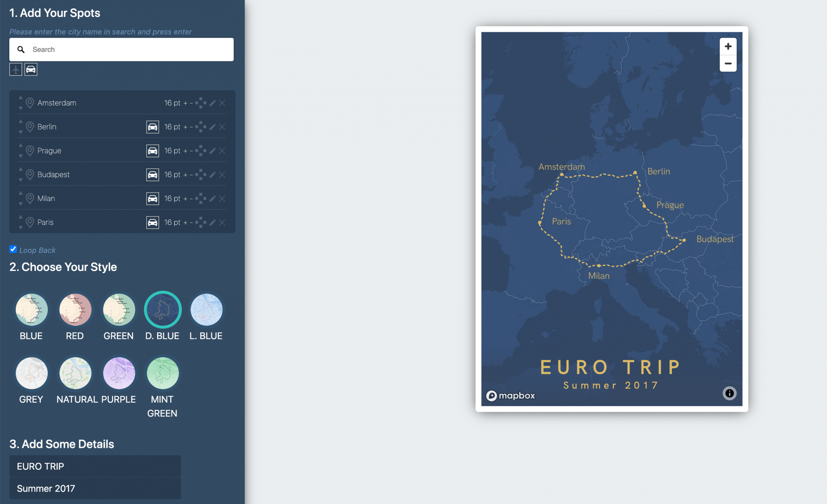
Task: Move Prague up with its up arrow
Action: pos(21,145)
